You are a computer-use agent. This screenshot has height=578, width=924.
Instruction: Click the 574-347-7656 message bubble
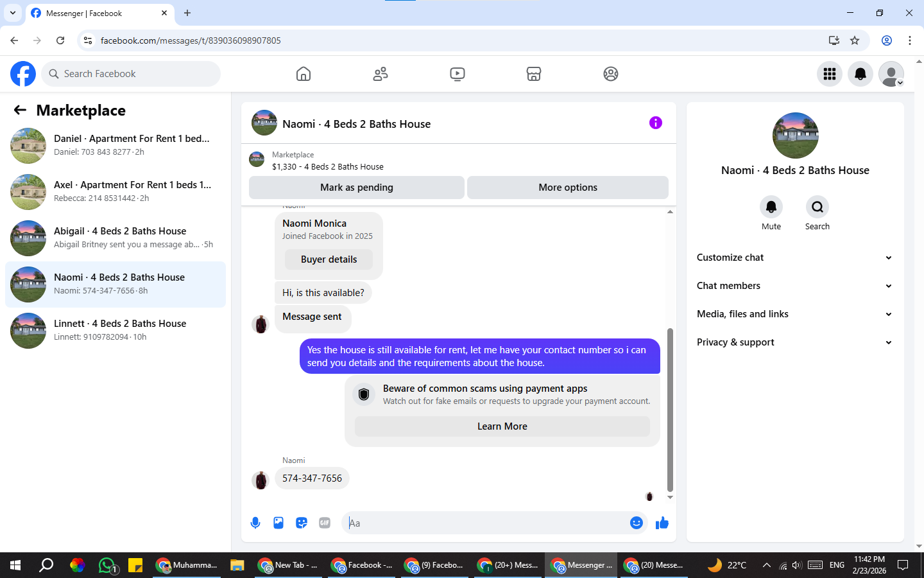[312, 478]
